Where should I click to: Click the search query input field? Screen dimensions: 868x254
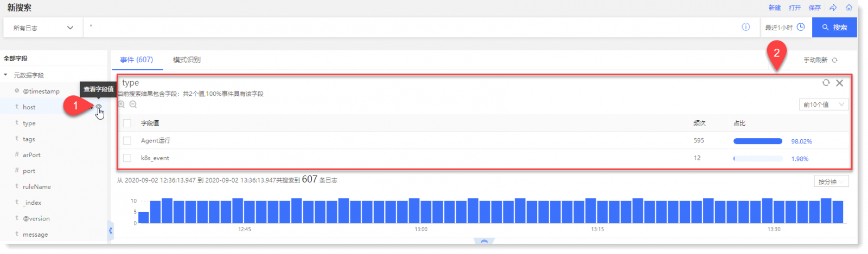412,27
